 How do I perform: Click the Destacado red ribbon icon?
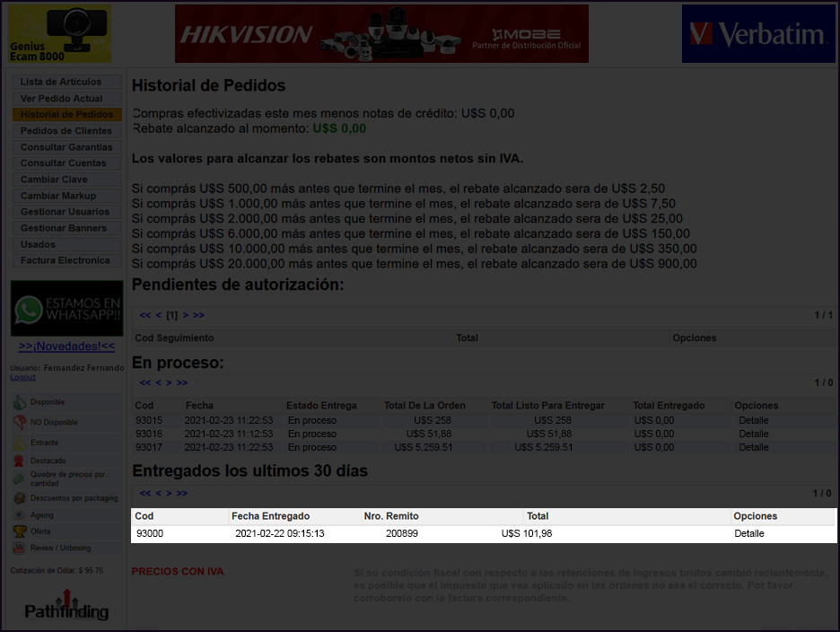[x=19, y=461]
